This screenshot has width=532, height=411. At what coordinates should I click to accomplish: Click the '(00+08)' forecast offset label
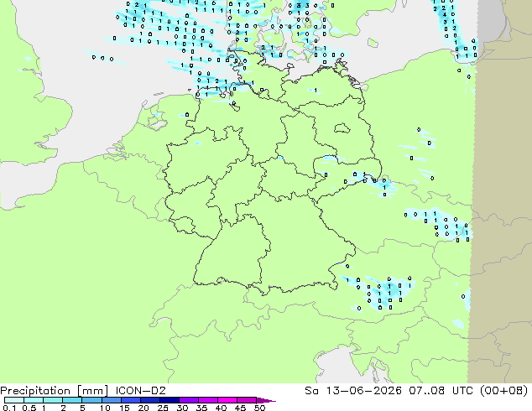(x=504, y=391)
